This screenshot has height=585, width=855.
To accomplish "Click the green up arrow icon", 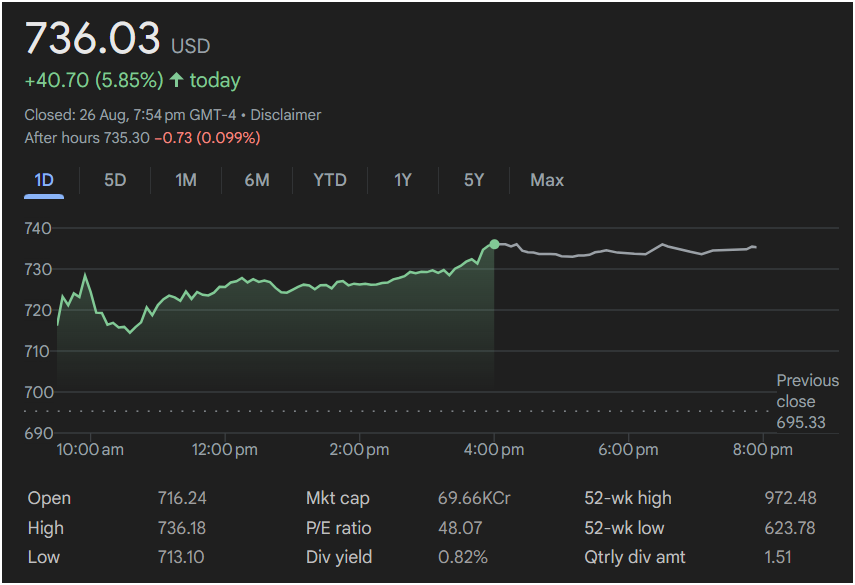I will click(x=177, y=80).
